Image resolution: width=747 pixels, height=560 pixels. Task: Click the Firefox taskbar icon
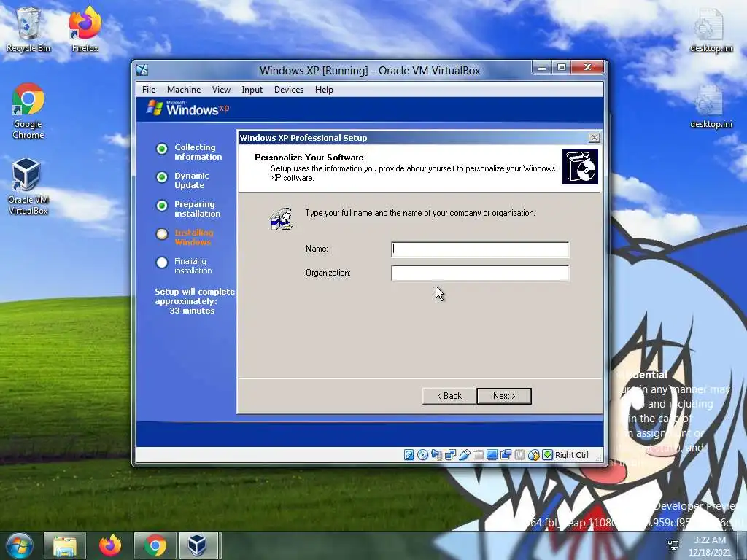coord(110,545)
